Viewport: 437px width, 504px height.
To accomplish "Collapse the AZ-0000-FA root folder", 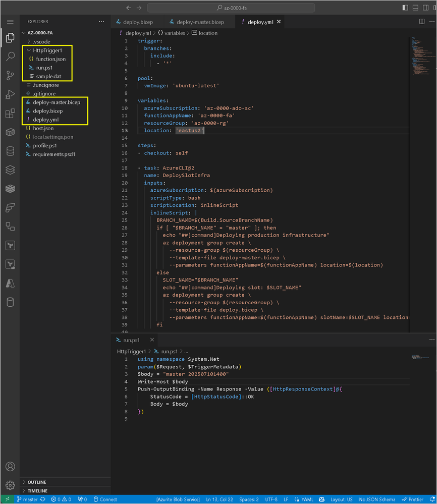I will [x=40, y=33].
